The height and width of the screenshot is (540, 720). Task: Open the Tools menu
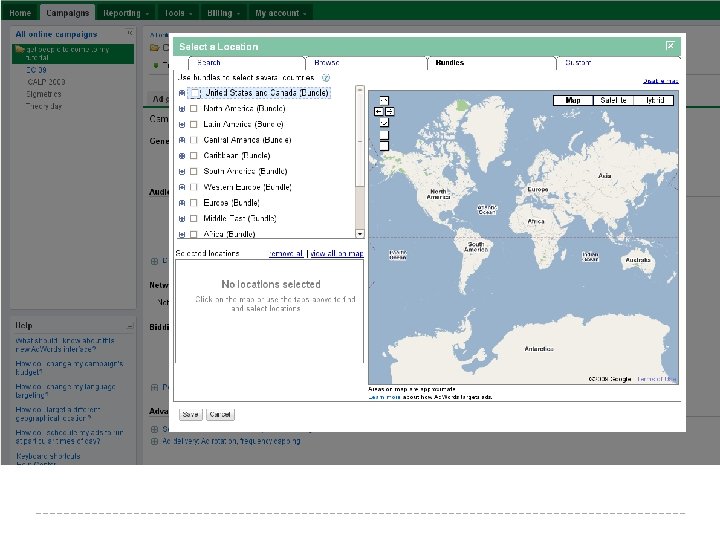(179, 13)
